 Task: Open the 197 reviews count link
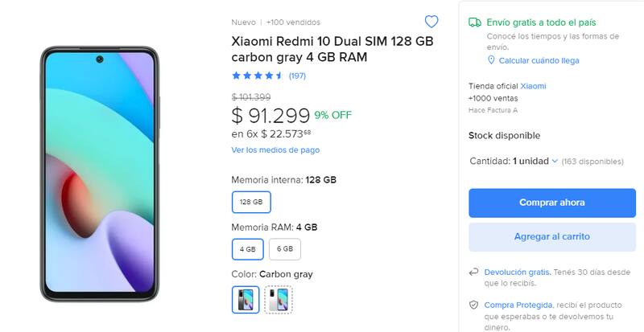(297, 76)
